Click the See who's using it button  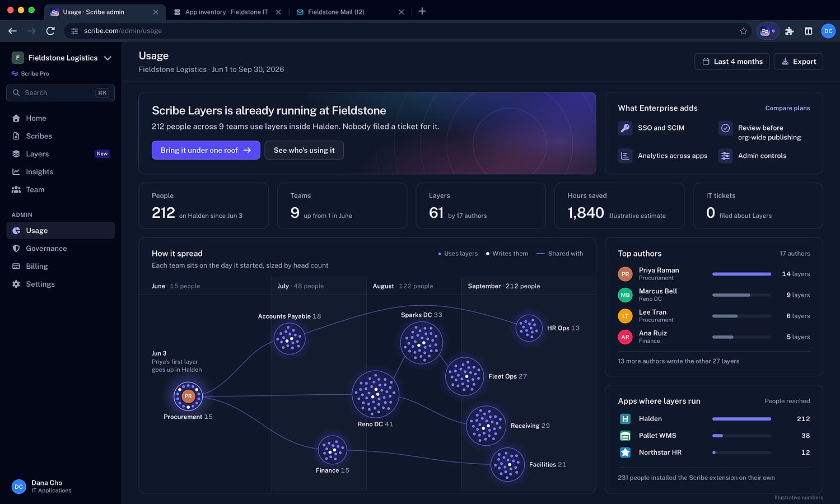(304, 150)
